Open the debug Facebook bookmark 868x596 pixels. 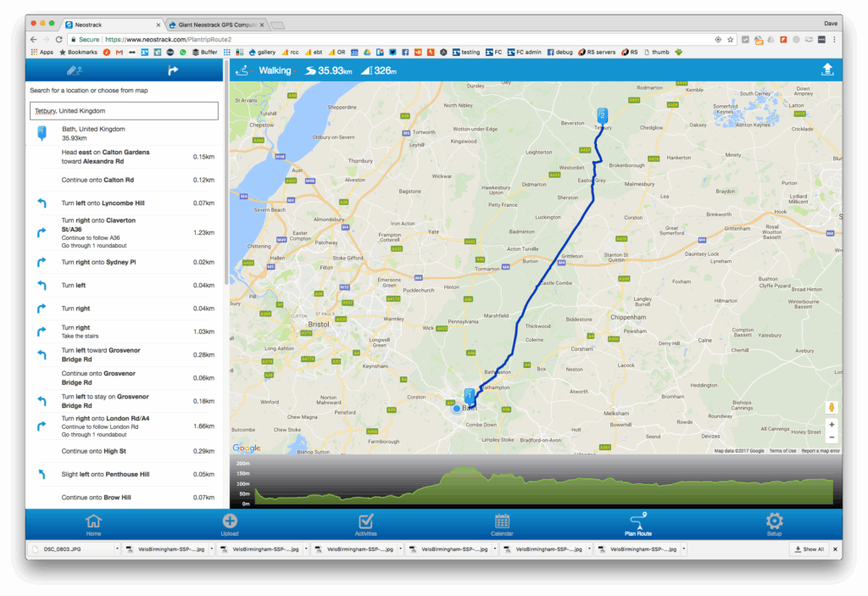pyautogui.click(x=559, y=52)
